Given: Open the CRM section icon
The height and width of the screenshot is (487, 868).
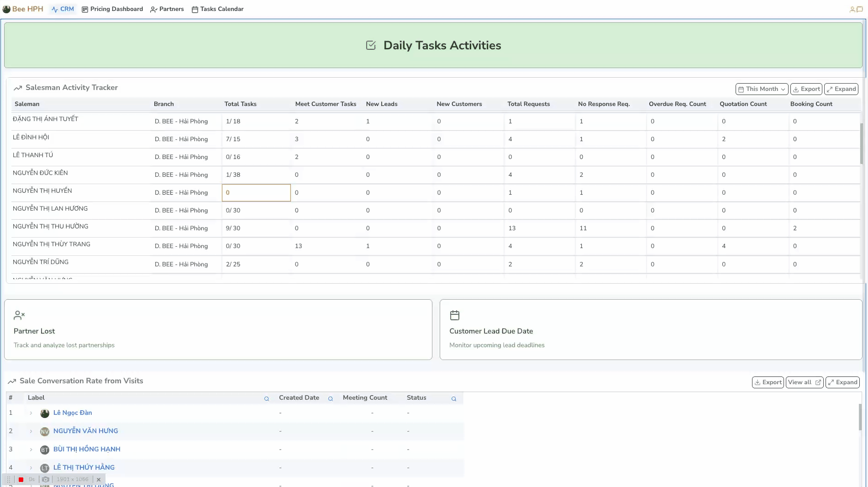Looking at the screenshot, I should click(54, 9).
